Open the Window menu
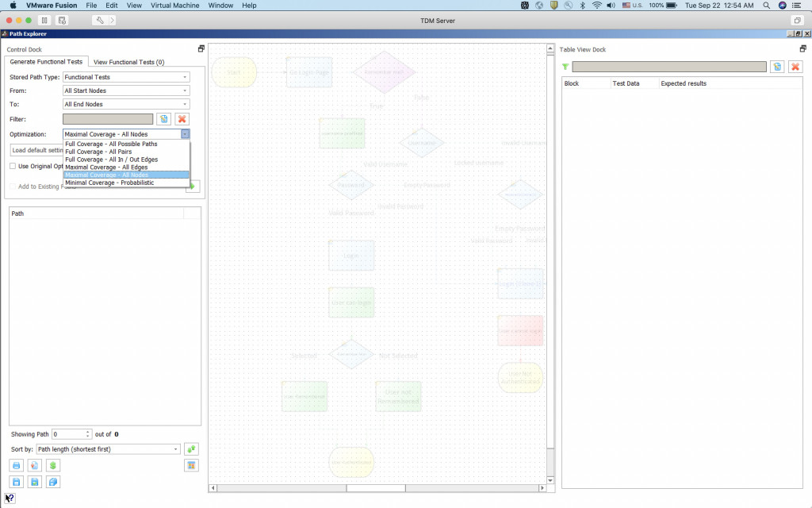 220,6
